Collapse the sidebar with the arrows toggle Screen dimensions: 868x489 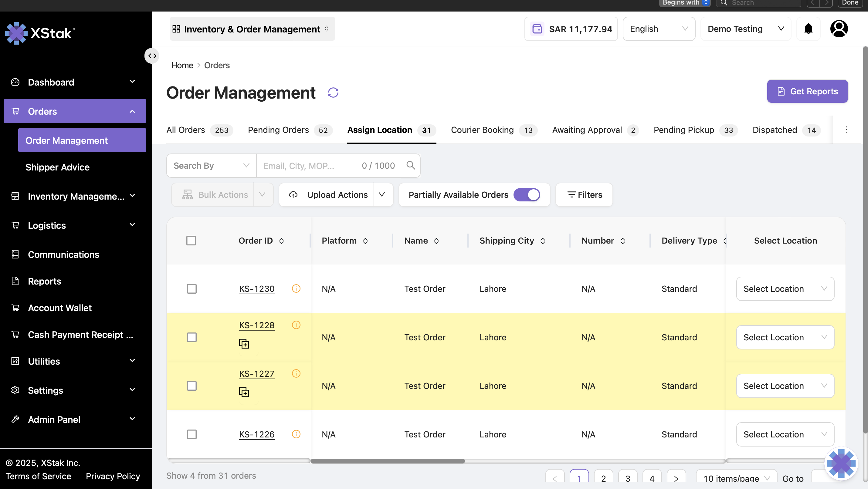coord(152,56)
